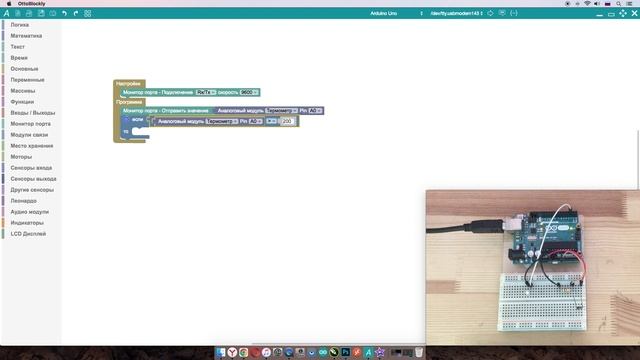Select the 'Монитор порта - Отправить значение' block
The width and height of the screenshot is (640, 360).
166,111
